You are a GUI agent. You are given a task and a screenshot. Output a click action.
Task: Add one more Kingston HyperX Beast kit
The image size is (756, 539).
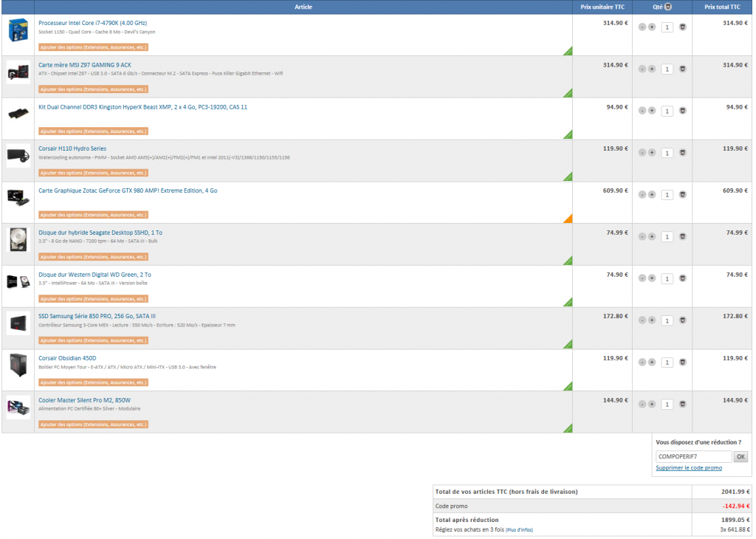(652, 111)
